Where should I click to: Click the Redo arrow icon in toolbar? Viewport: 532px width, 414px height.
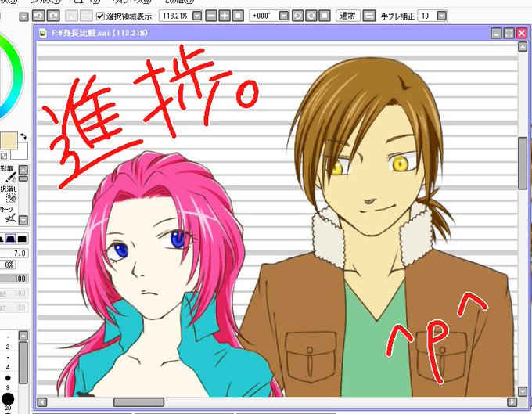pos(53,16)
